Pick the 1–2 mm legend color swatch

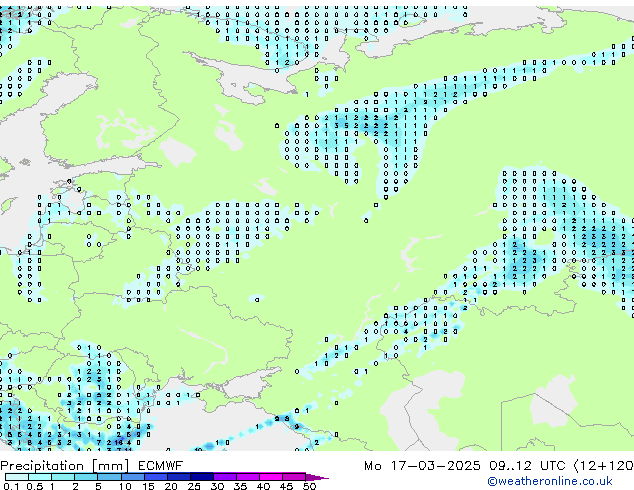pyautogui.click(x=63, y=477)
